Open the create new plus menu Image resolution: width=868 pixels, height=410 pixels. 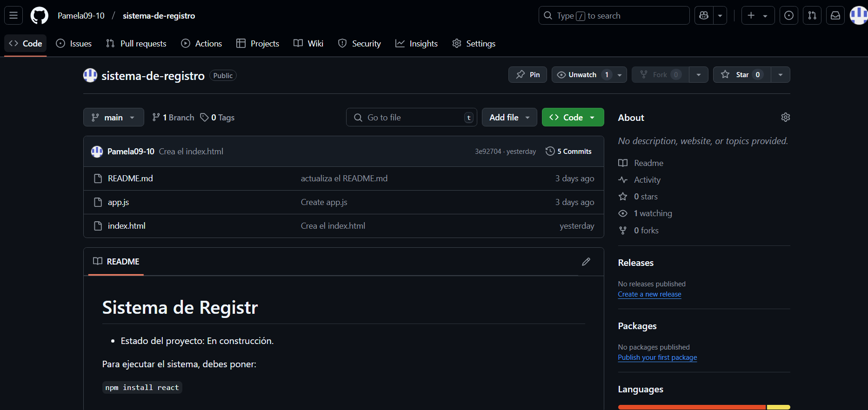(758, 15)
